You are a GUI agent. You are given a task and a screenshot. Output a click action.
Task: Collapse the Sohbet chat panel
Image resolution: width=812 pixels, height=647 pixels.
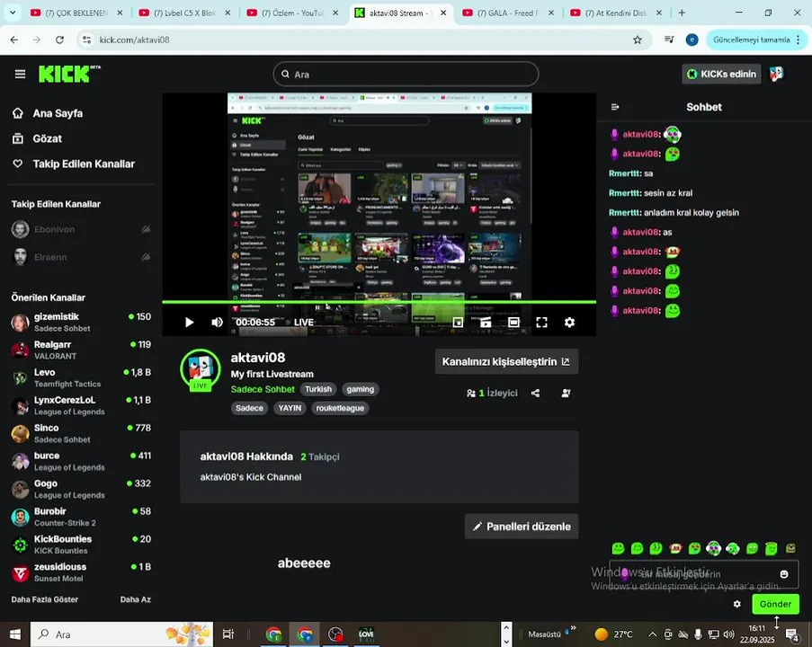pos(615,107)
